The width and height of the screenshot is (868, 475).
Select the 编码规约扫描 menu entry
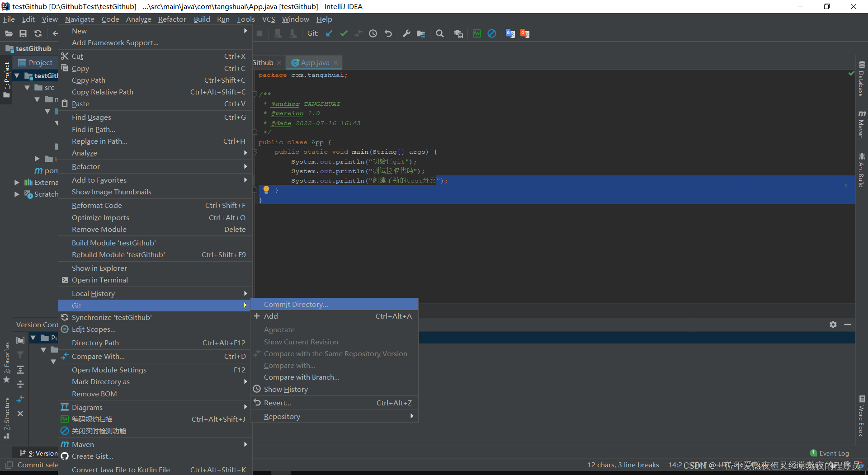point(156,419)
